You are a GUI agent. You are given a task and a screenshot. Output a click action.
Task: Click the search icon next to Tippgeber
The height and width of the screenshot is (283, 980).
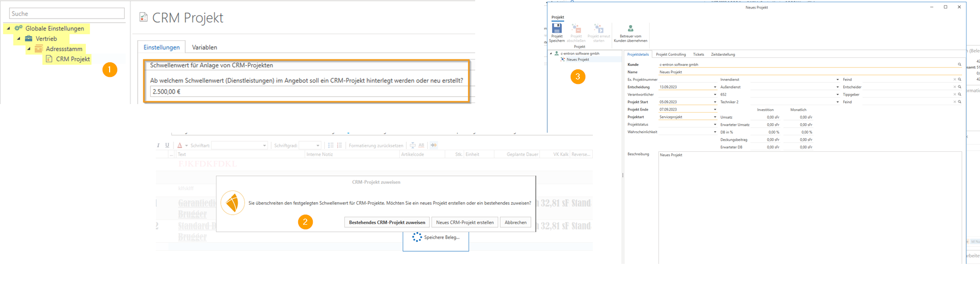click(959, 95)
